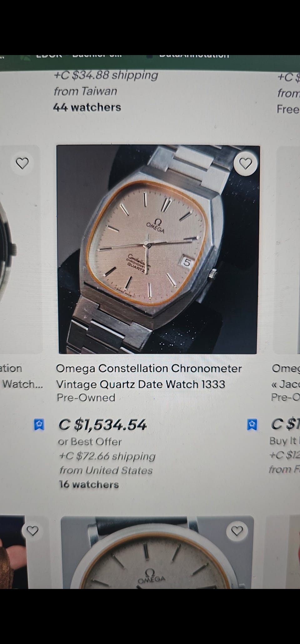This screenshot has width=300, height=644.
Task: Open the Omega Constellation Chronometer title link
Action: (149, 376)
